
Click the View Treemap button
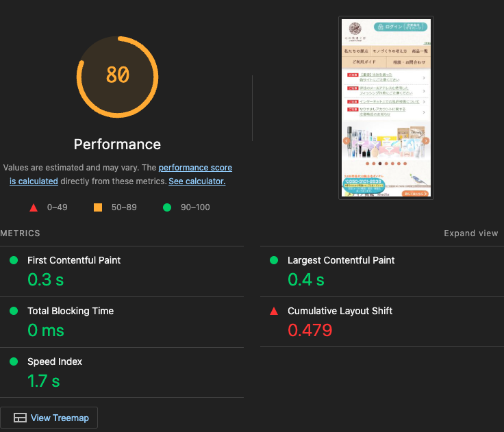tap(49, 418)
